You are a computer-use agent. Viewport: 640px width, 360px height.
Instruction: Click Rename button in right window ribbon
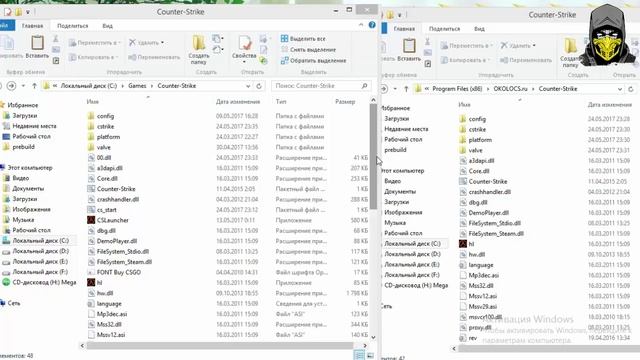coord(526,60)
